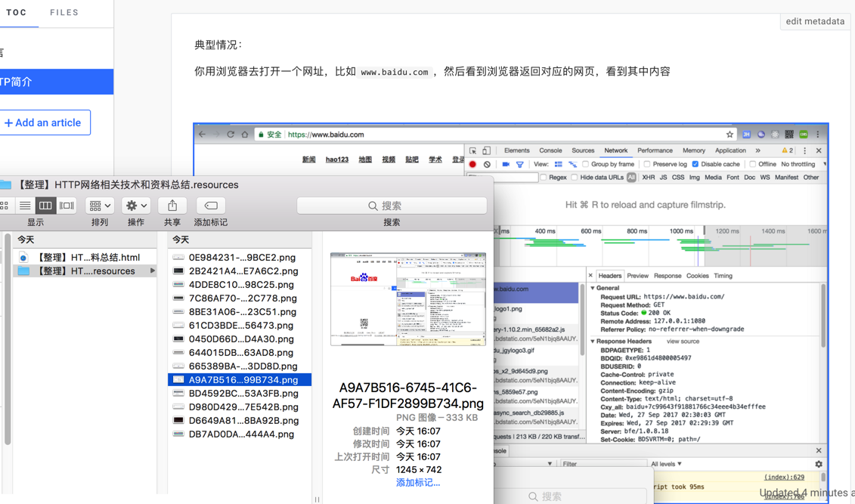This screenshot has height=504, width=855.
Task: Click the green CORS extension icon
Action: point(803,134)
